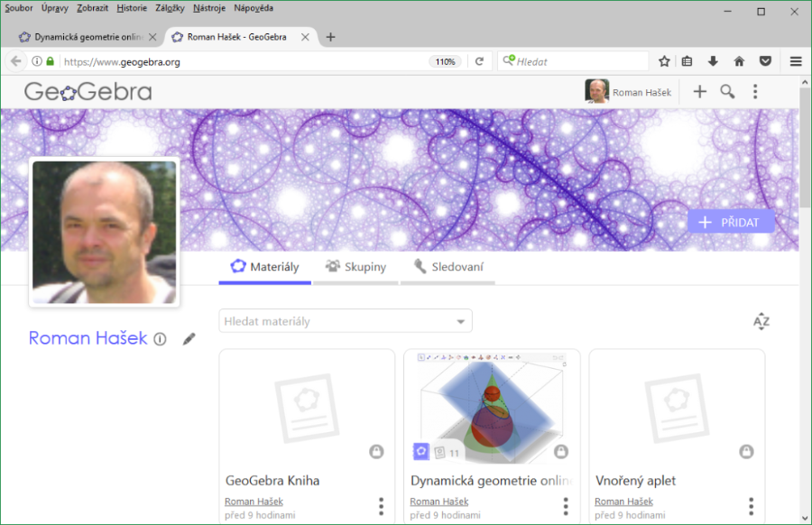Image resolution: width=812 pixels, height=525 pixels.
Task: Close the Dynamická geometrie online tab
Action: [x=152, y=37]
